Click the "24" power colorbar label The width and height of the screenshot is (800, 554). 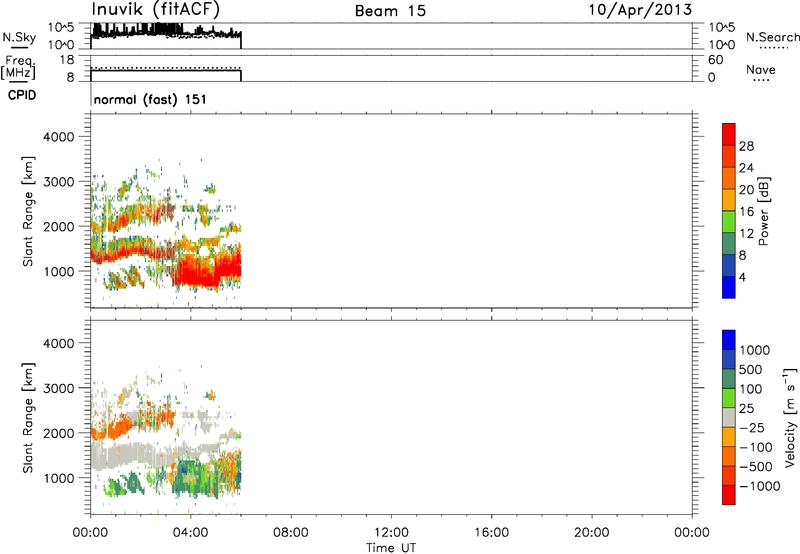coord(746,168)
